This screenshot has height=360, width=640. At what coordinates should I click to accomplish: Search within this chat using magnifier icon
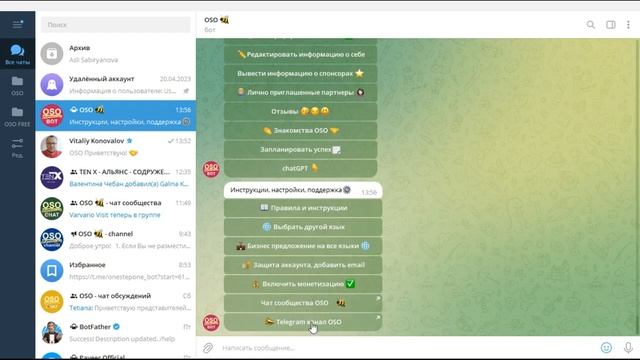pos(591,25)
